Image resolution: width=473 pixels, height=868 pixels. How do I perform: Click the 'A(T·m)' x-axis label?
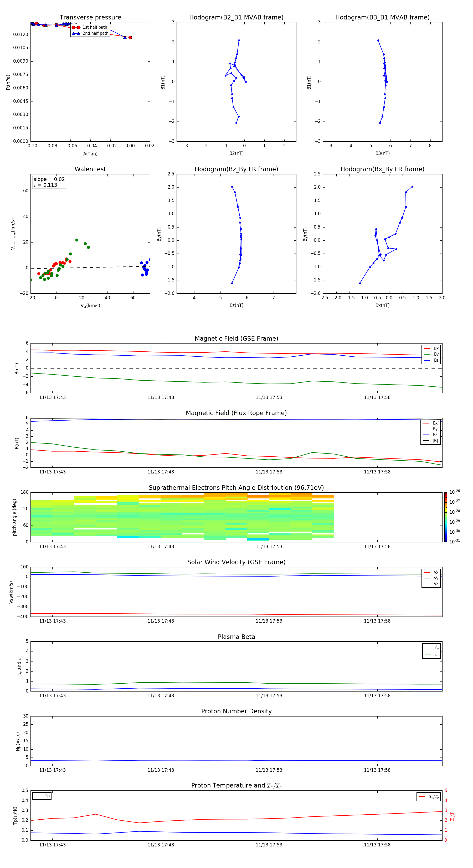(x=90, y=154)
